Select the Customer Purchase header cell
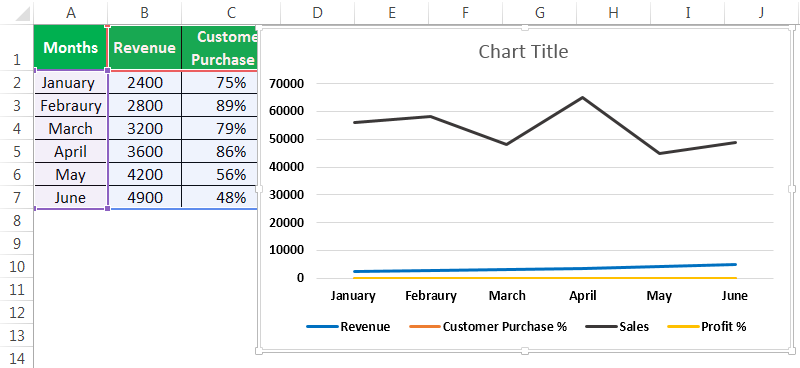800x368 pixels. [219, 47]
